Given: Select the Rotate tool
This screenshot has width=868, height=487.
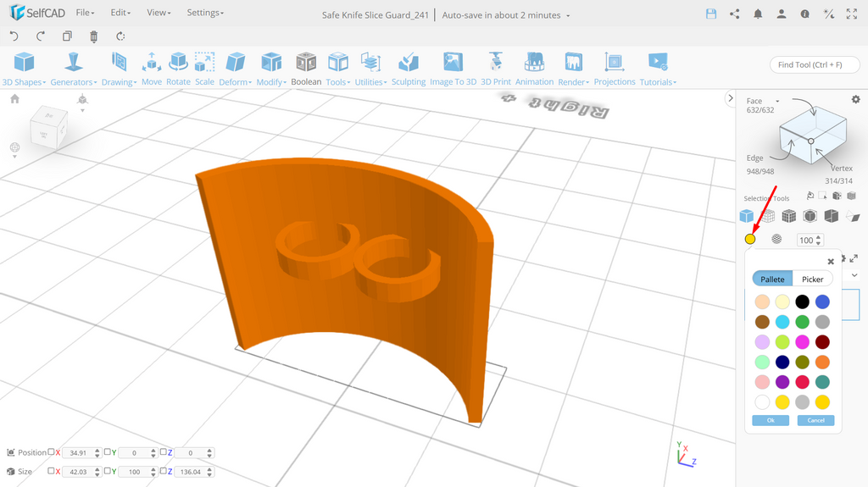Looking at the screenshot, I should click(x=178, y=69).
